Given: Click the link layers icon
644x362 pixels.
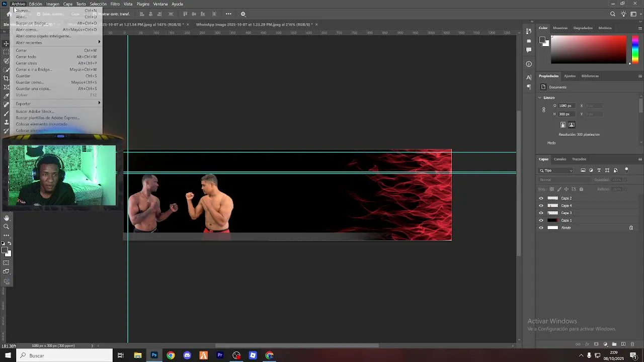Looking at the screenshot, I should click(x=578, y=344).
